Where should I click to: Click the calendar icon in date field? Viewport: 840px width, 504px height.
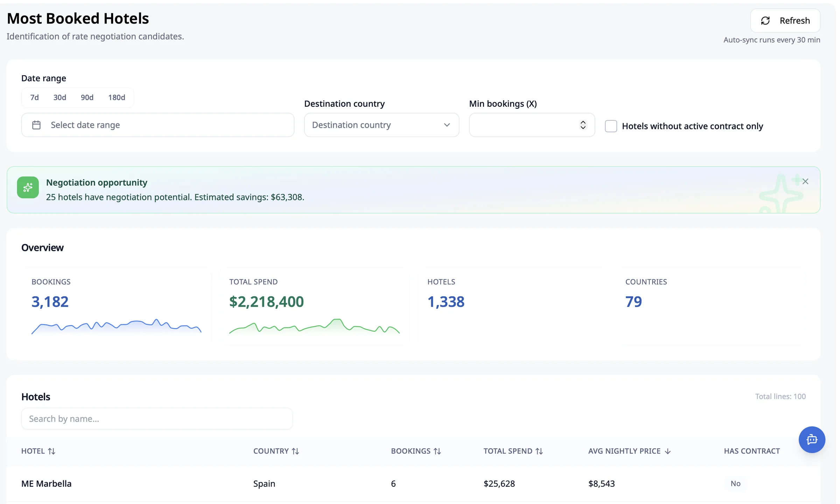coord(36,125)
